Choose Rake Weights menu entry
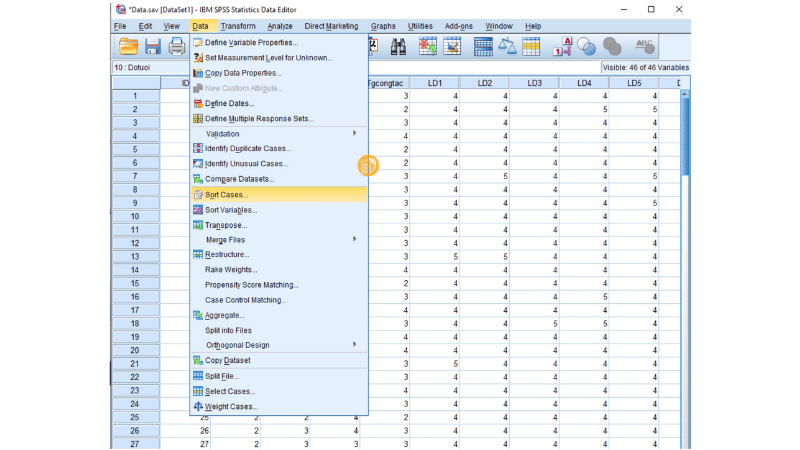 [x=279, y=269]
